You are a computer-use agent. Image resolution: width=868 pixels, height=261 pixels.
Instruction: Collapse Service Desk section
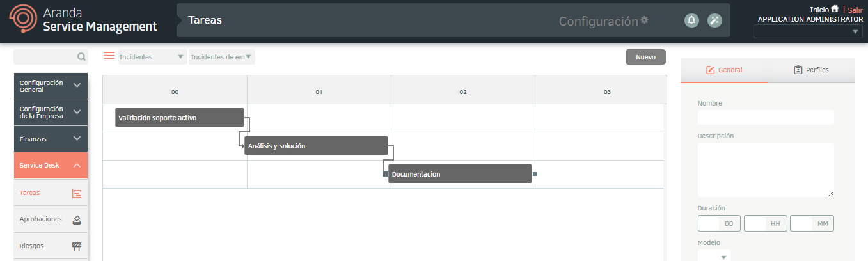click(51, 165)
